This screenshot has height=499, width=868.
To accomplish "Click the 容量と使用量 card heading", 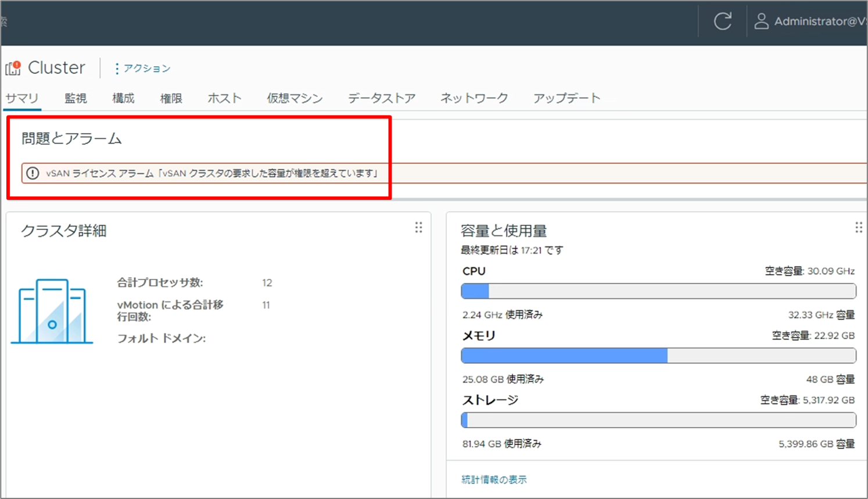I will [504, 231].
